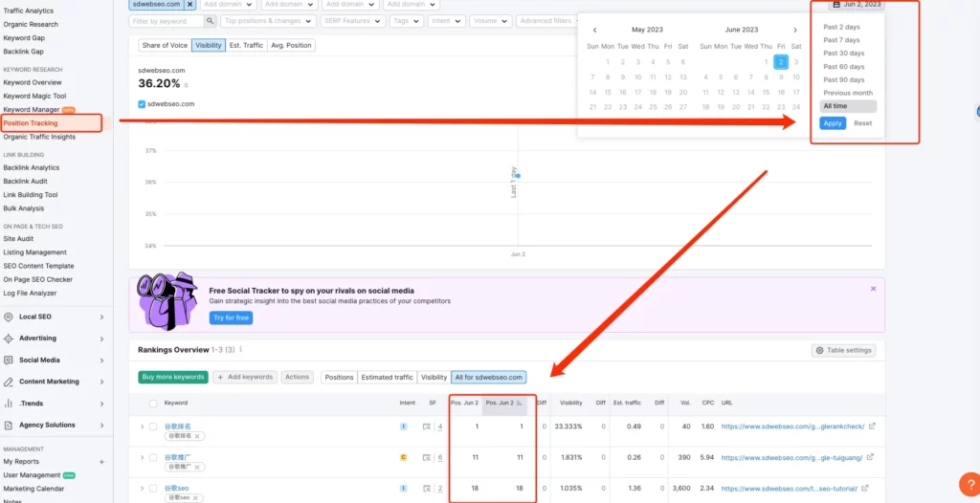The width and height of the screenshot is (980, 503).
Task: Click the Filter by keyword input field
Action: (x=167, y=21)
